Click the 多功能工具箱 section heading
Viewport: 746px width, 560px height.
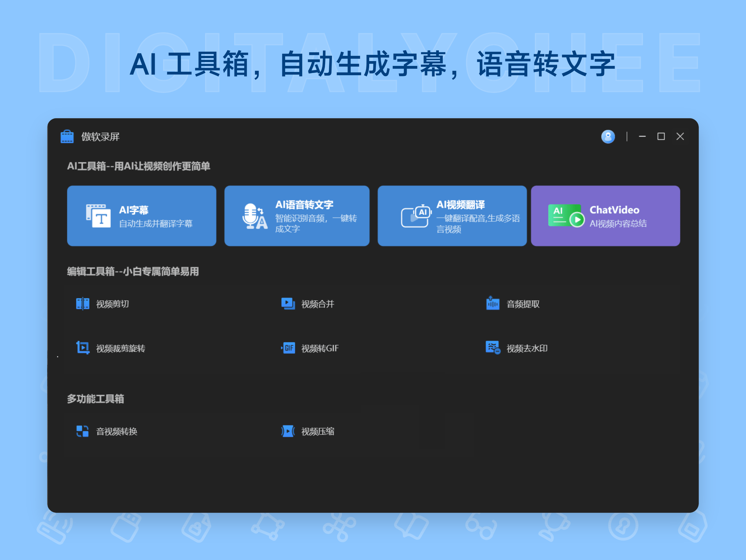pos(96,399)
